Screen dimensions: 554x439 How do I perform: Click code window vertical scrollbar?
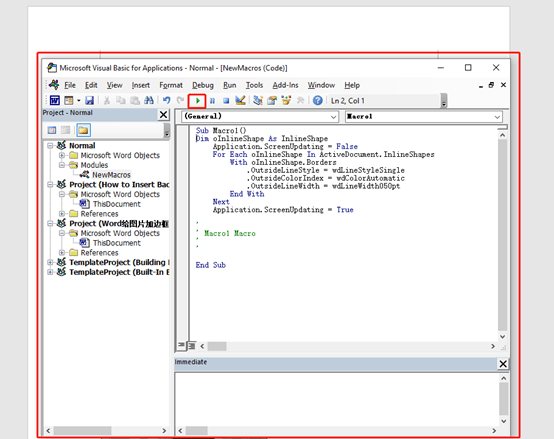502,236
